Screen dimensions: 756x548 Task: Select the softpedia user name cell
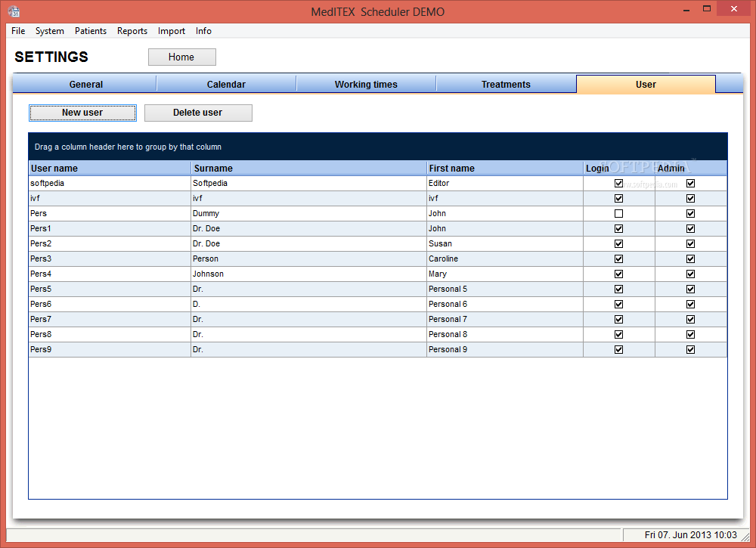(x=110, y=183)
